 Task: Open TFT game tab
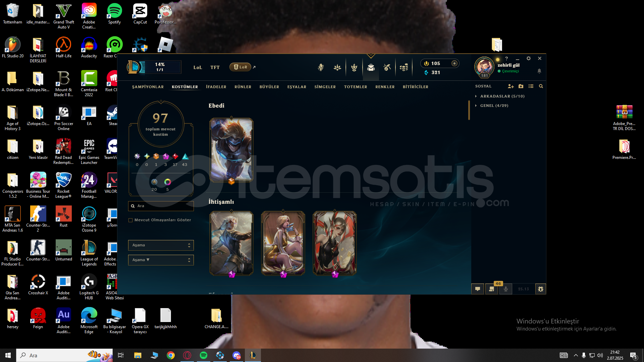coord(215,67)
